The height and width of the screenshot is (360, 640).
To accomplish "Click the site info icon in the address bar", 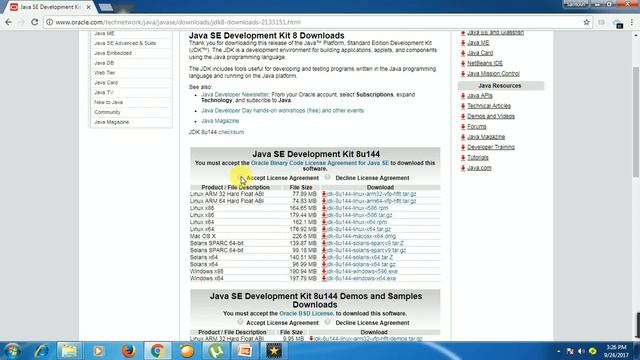I will [49, 22].
